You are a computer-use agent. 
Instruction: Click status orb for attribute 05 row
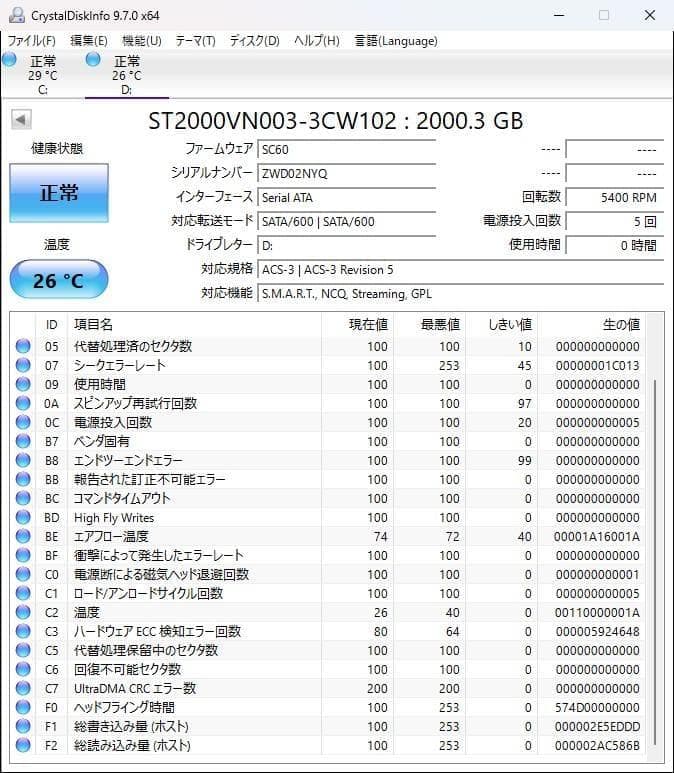point(23,346)
